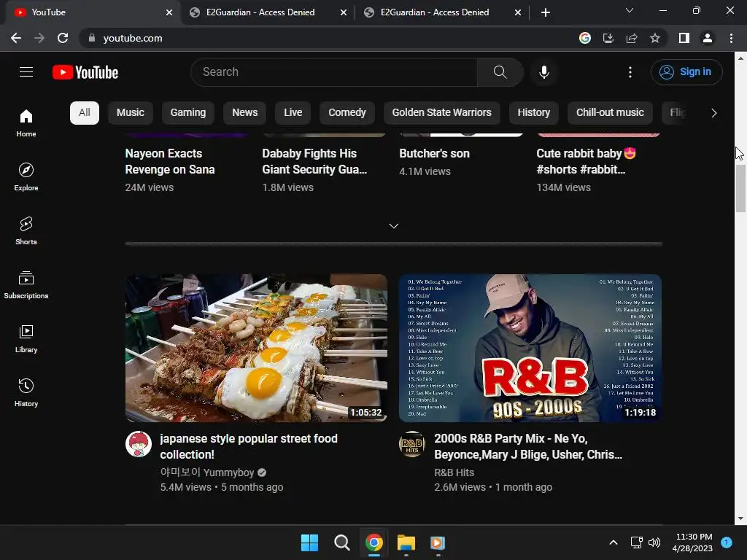Open Chrome three-dot menu
747x560 pixels.
731,38
